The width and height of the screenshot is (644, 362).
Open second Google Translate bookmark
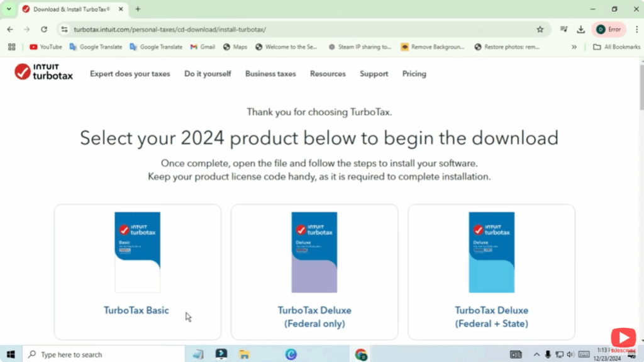[x=156, y=47]
